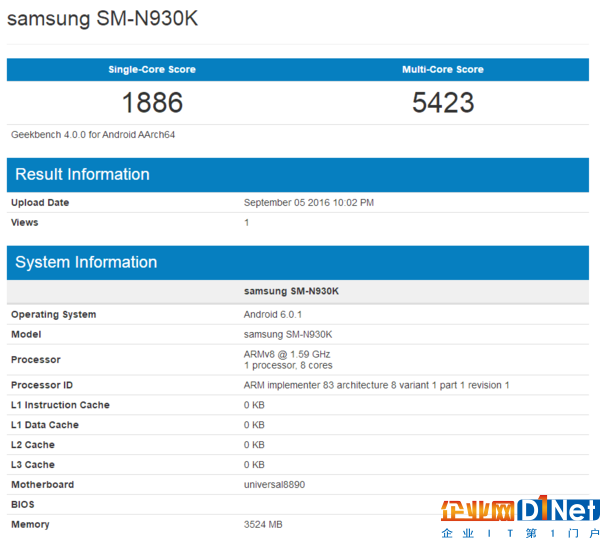Select 'ARMv8 @ 1.59 GHz' processor value
This screenshot has width=600, height=538.
tap(287, 354)
